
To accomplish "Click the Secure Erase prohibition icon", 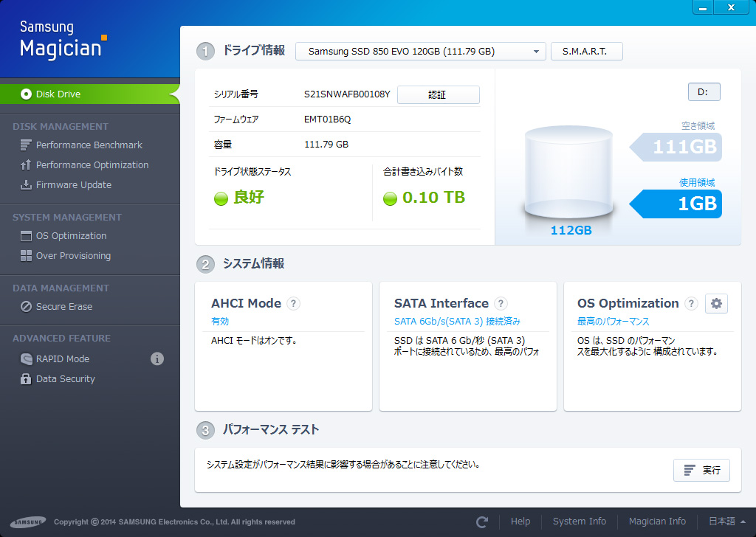I will click(x=26, y=307).
